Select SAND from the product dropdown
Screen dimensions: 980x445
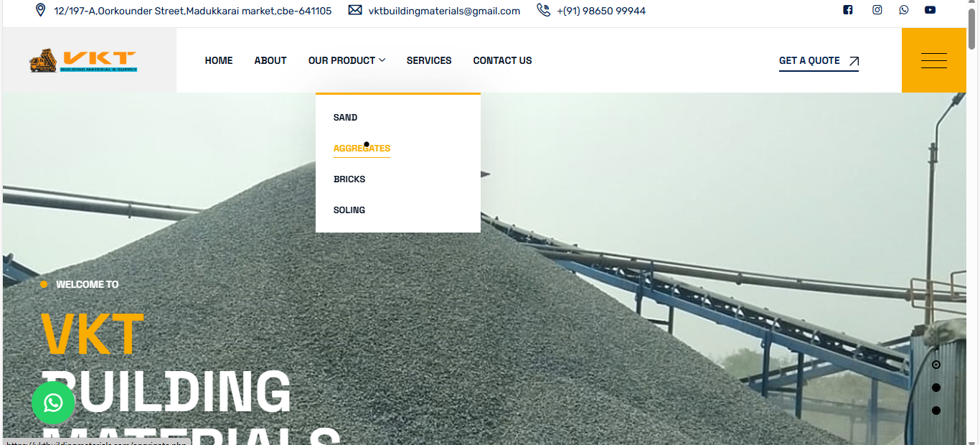pos(345,117)
